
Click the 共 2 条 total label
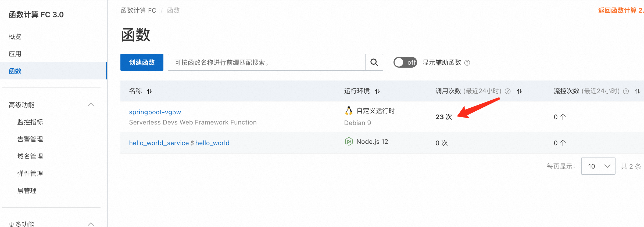click(x=631, y=166)
